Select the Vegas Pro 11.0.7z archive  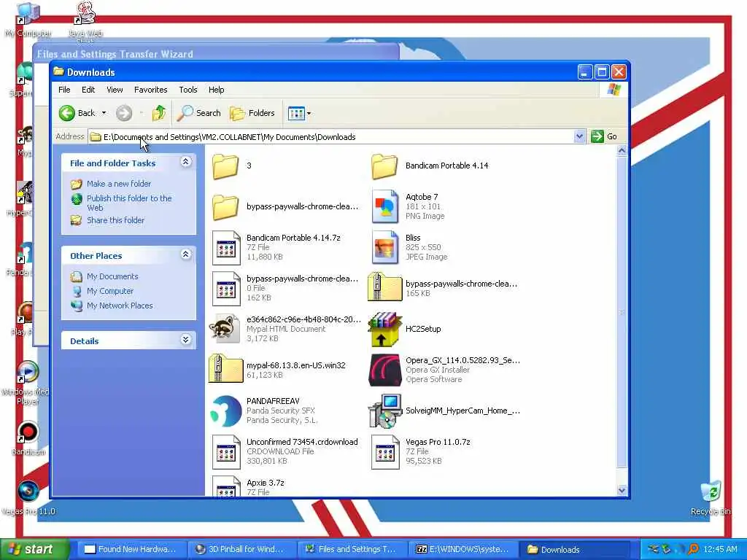tap(385, 452)
